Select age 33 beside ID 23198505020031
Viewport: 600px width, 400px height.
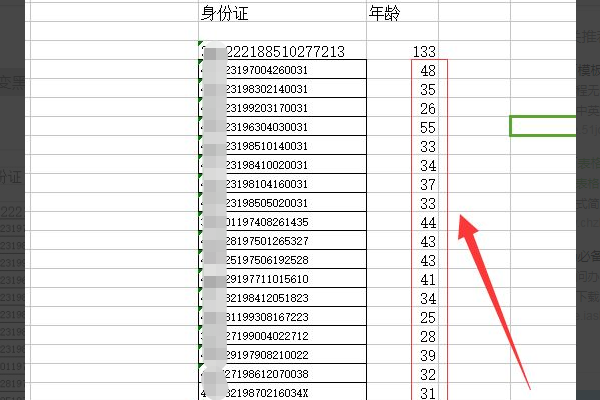(x=403, y=202)
